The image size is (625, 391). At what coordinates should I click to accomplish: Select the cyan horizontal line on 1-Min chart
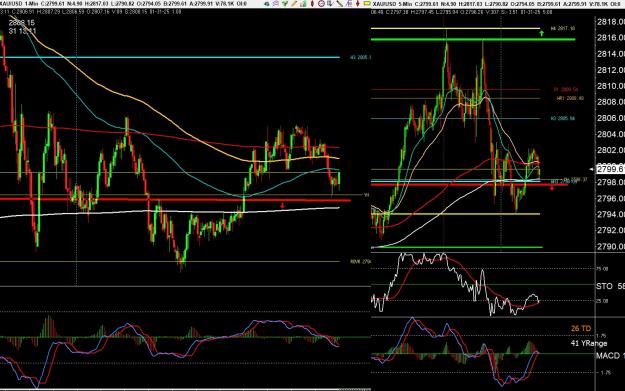coord(170,57)
